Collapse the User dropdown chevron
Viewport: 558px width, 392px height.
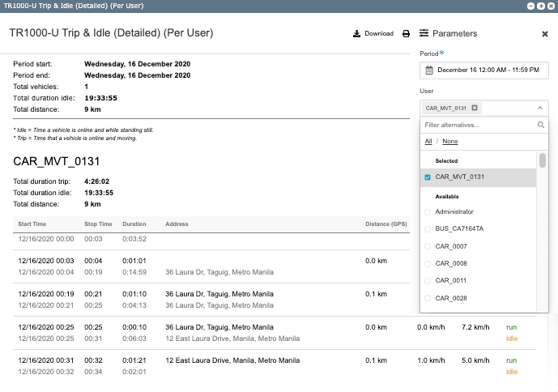click(x=540, y=108)
